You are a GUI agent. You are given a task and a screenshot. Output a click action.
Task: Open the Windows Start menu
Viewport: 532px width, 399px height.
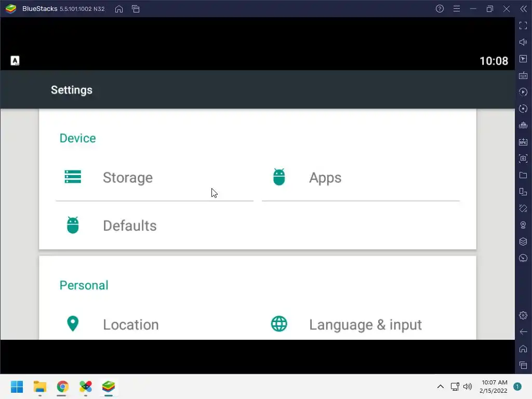(x=17, y=387)
